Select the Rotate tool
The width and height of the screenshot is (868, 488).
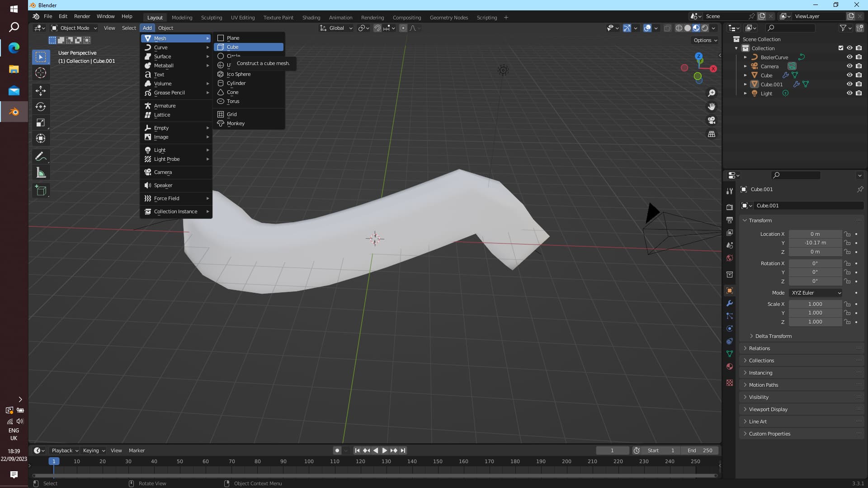point(41,107)
